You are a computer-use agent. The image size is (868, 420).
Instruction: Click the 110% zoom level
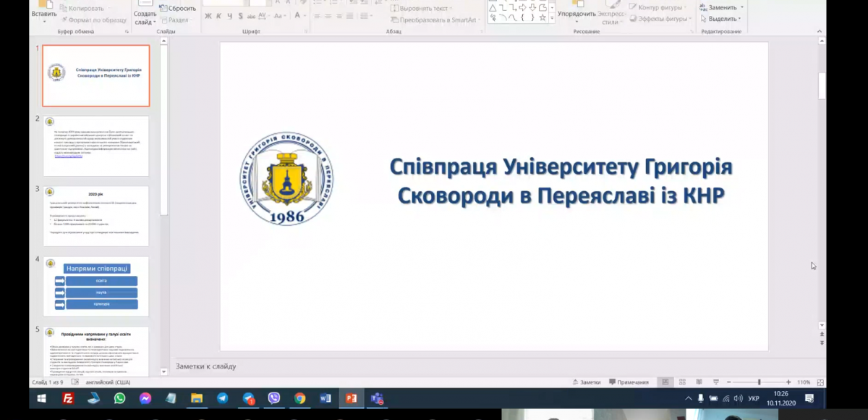click(804, 382)
